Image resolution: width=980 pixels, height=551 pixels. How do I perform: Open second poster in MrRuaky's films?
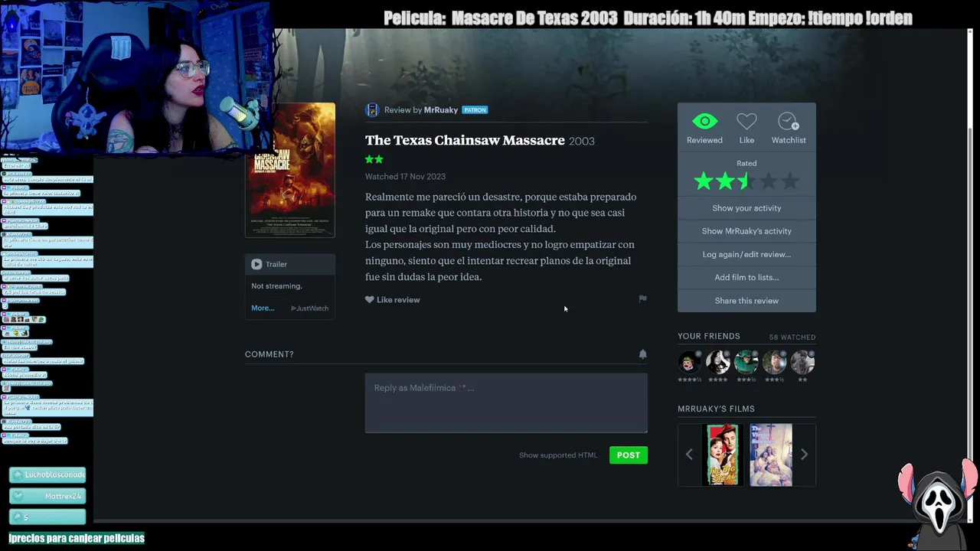(770, 455)
